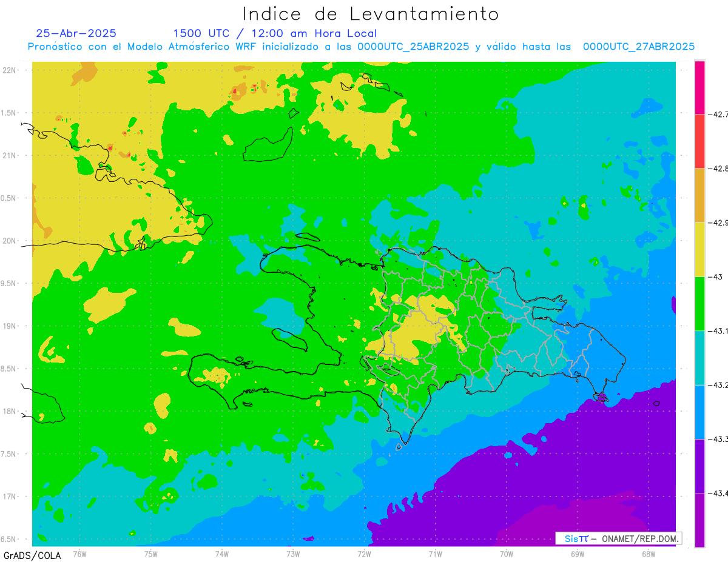Select the '17N' latitude axis label
Viewport: 728px width, 562px height.
click(10, 497)
